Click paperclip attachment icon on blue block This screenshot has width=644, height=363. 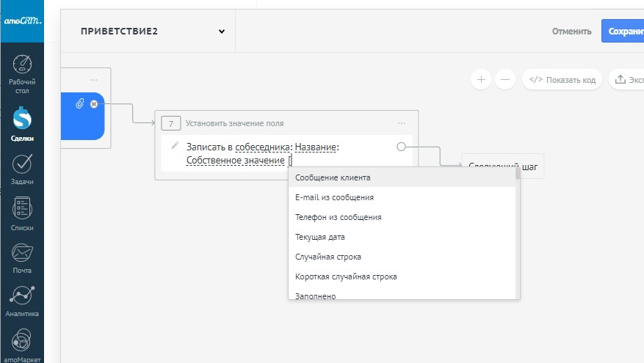click(80, 104)
